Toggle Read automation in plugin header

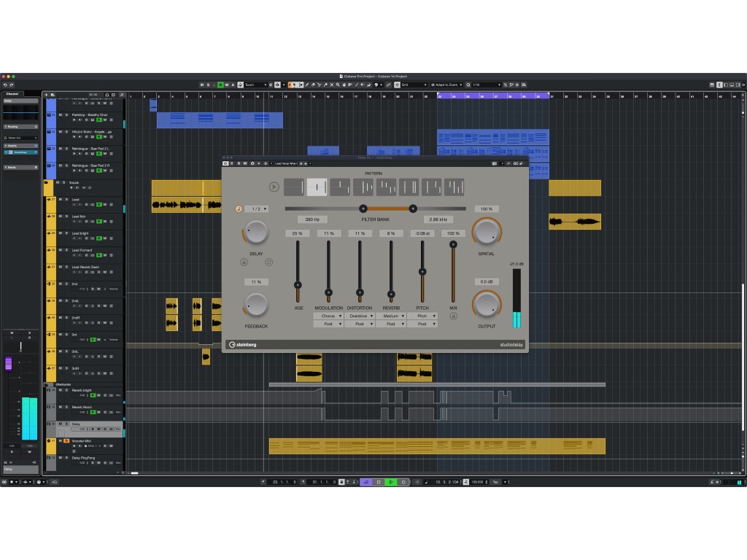pos(239,163)
